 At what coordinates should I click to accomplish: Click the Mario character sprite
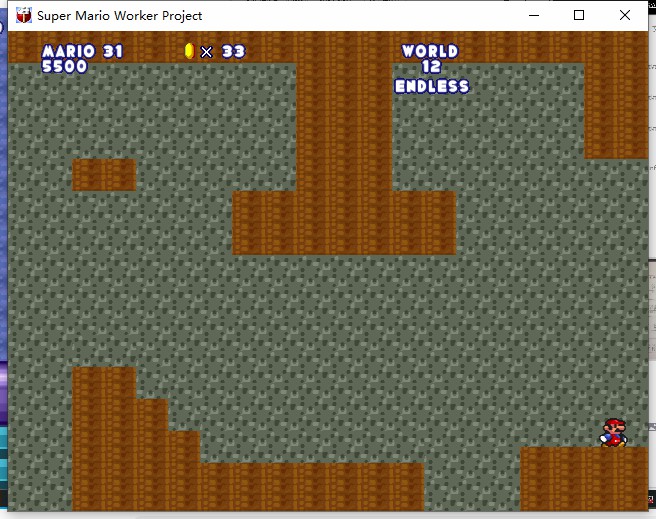pos(614,433)
